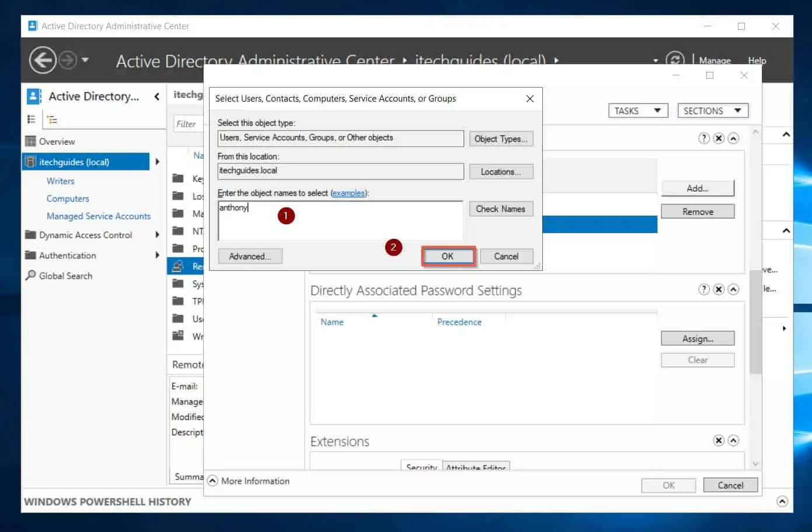Expand the Authentication submenu arrow
Image resolution: width=812 pixels, height=532 pixels.
click(157, 255)
